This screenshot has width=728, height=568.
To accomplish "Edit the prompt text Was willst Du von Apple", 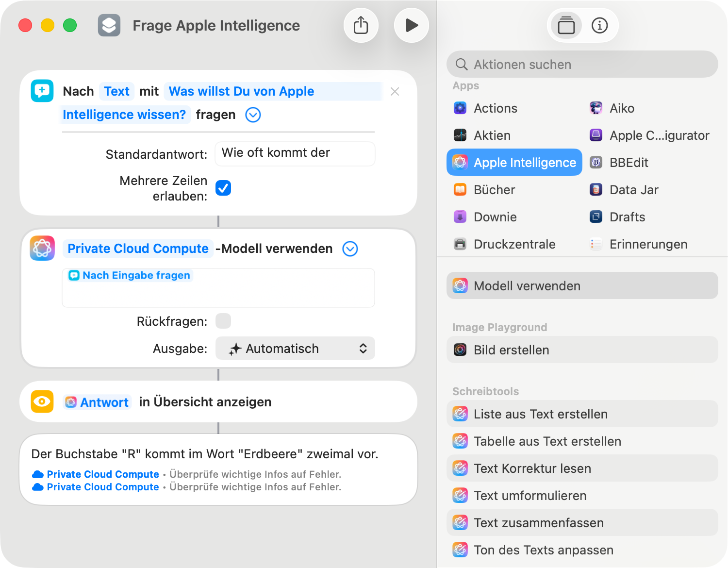I will (x=241, y=91).
